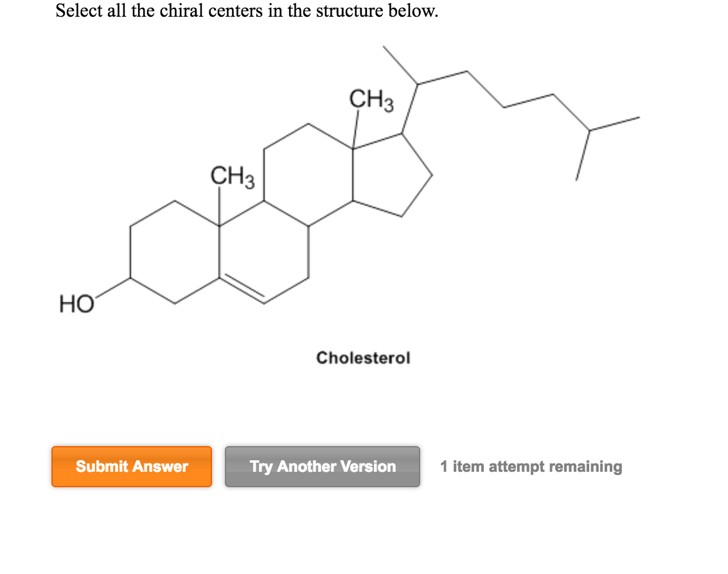Click the 1 item attempt remaining text
Image resolution: width=728 pixels, height=574 pixels.
click(x=529, y=467)
